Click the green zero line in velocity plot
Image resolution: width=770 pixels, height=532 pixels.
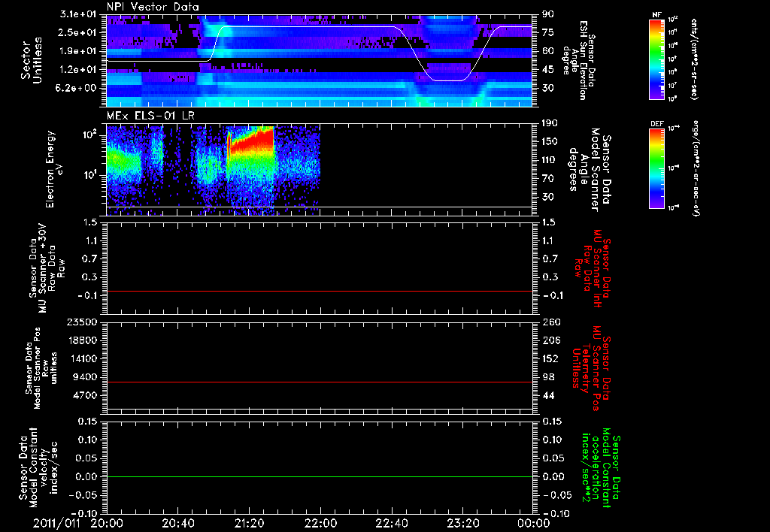point(319,476)
